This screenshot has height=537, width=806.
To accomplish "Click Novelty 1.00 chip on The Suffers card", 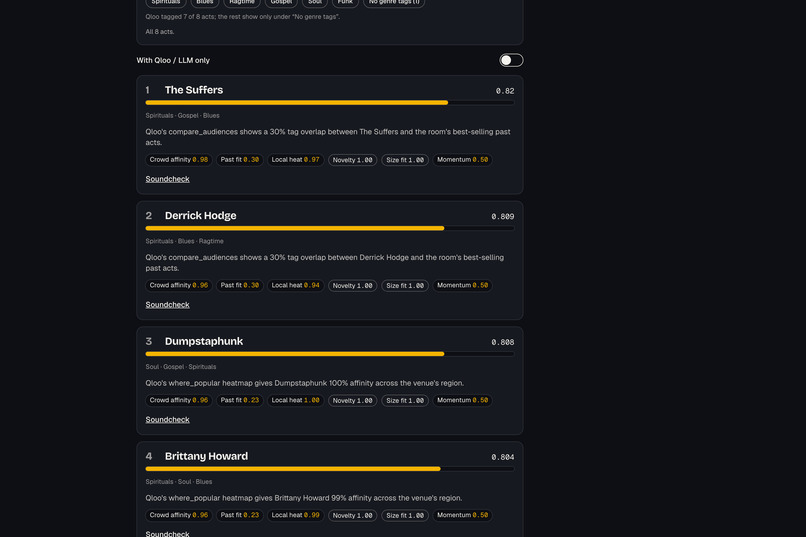I will tap(353, 160).
